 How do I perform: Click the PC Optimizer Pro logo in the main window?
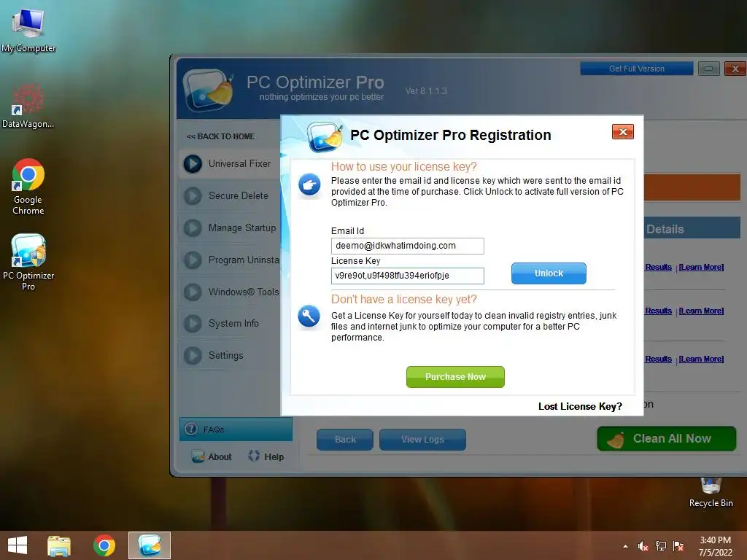(x=209, y=89)
